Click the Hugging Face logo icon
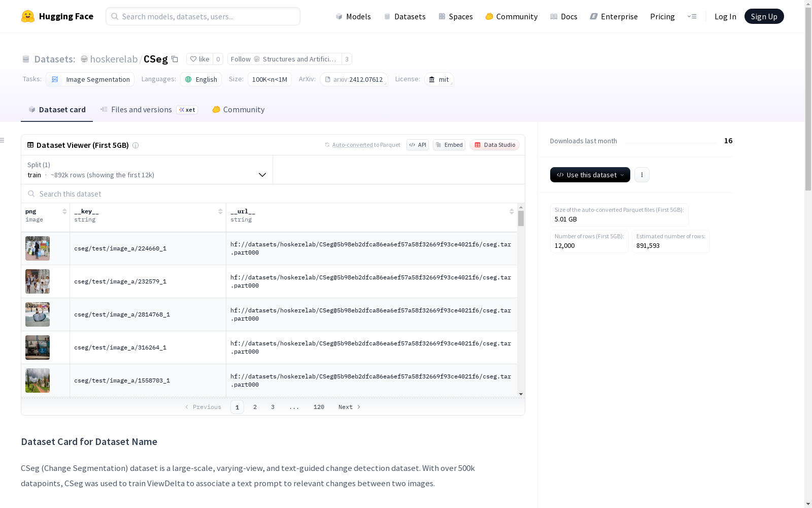 28,16
